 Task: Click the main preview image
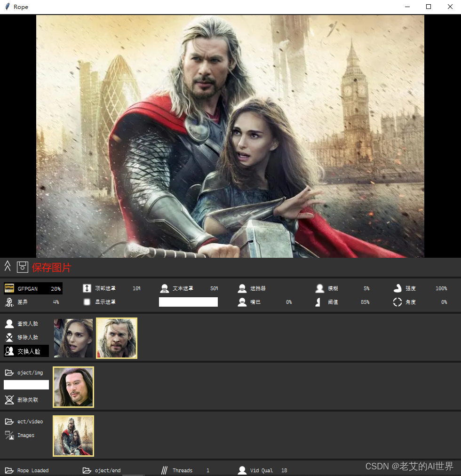(230, 136)
